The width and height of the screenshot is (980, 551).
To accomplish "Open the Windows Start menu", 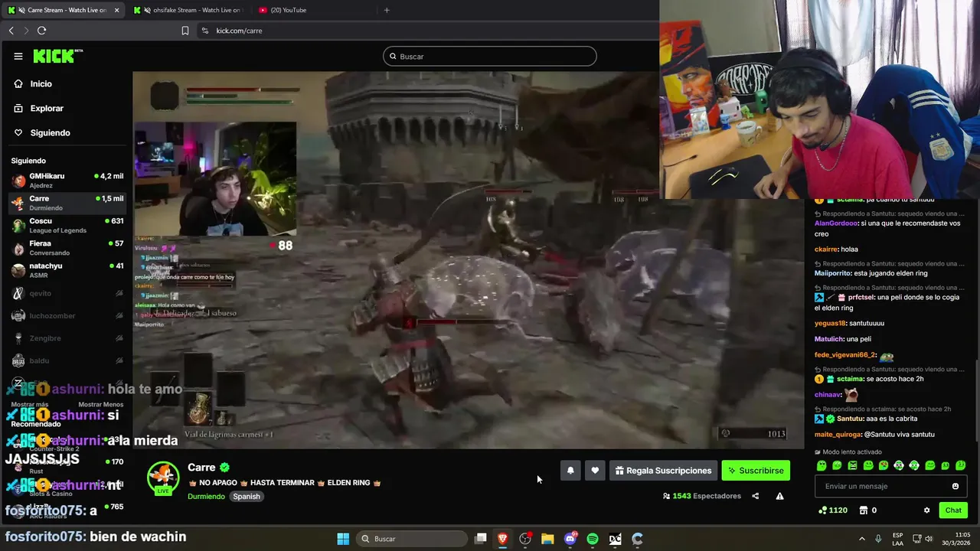I will tap(343, 539).
